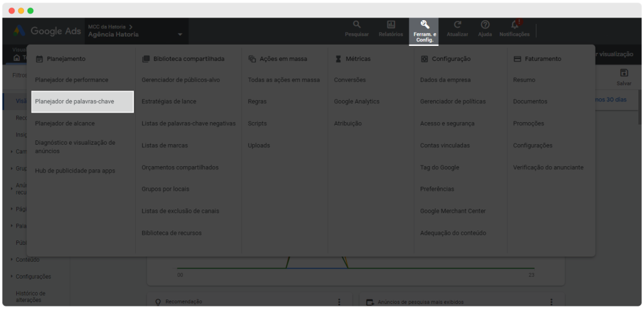Click the Google Ads logo
This screenshot has height=309, width=644.
[x=47, y=31]
